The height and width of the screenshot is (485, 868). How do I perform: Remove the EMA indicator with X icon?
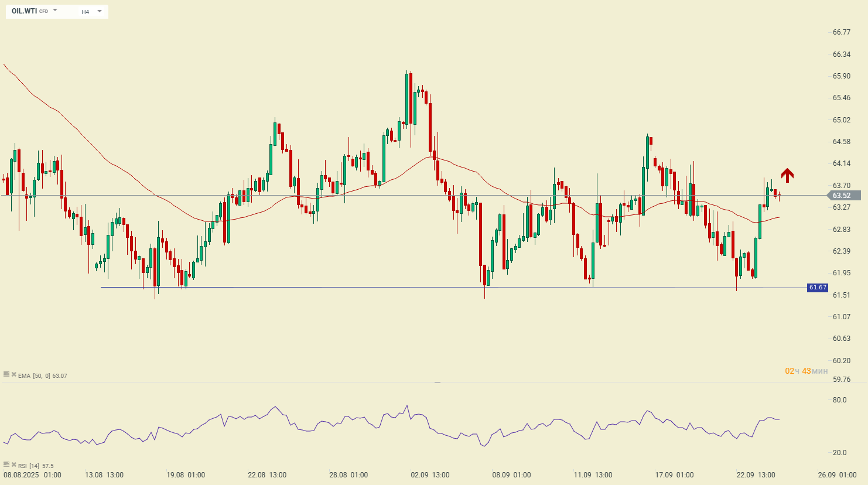pos(14,374)
